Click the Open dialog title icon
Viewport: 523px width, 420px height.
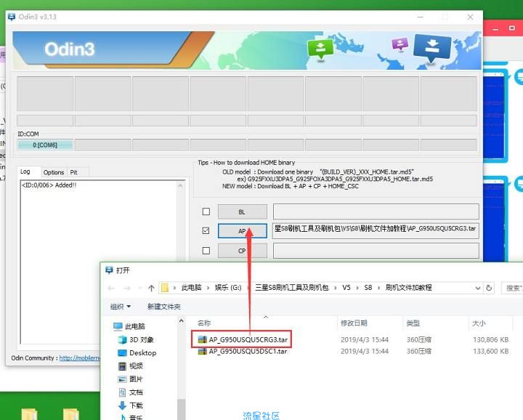tap(109, 270)
